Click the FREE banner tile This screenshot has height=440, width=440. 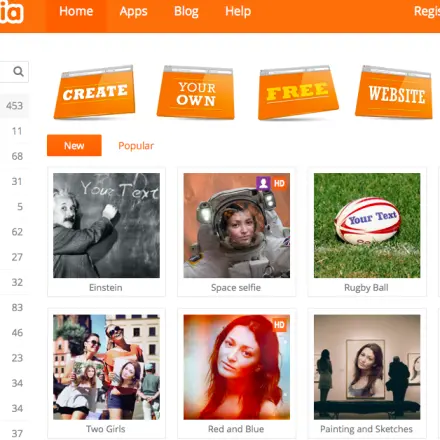(298, 92)
